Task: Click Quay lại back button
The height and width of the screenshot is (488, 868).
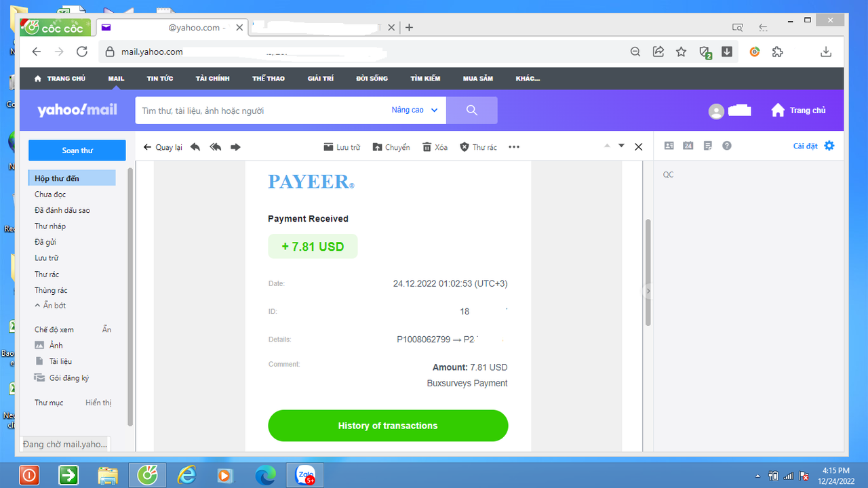Action: (x=163, y=147)
